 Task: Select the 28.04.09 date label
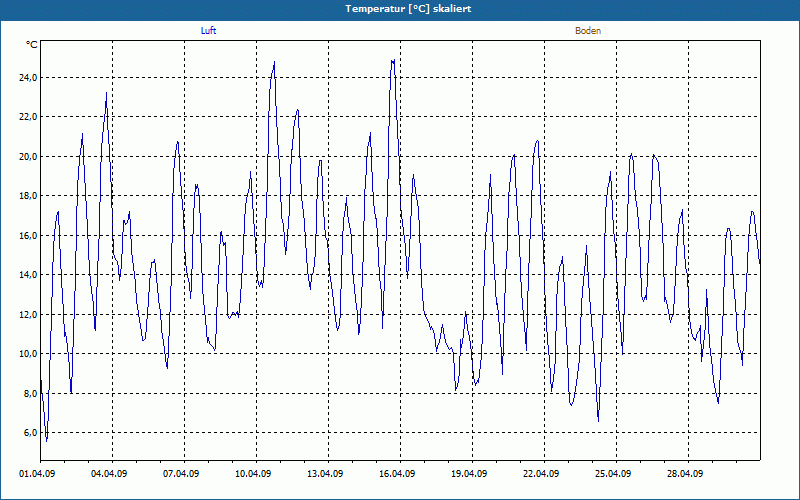685,474
